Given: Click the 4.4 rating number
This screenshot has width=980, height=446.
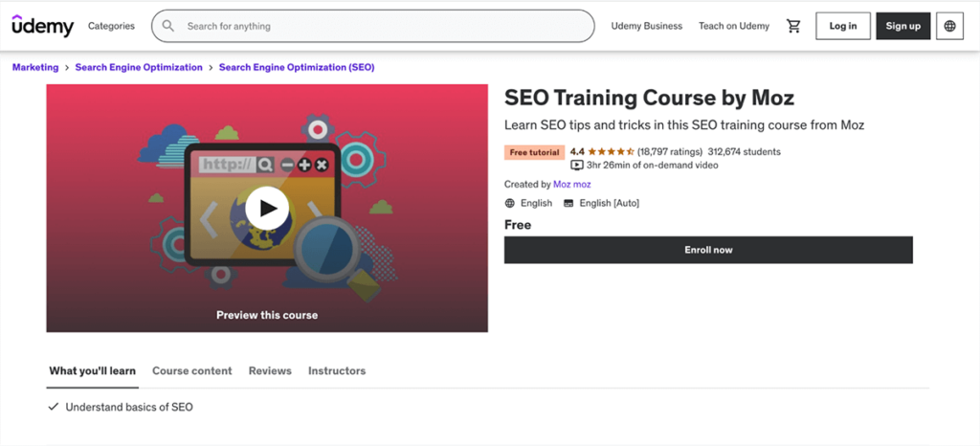Looking at the screenshot, I should click(577, 152).
